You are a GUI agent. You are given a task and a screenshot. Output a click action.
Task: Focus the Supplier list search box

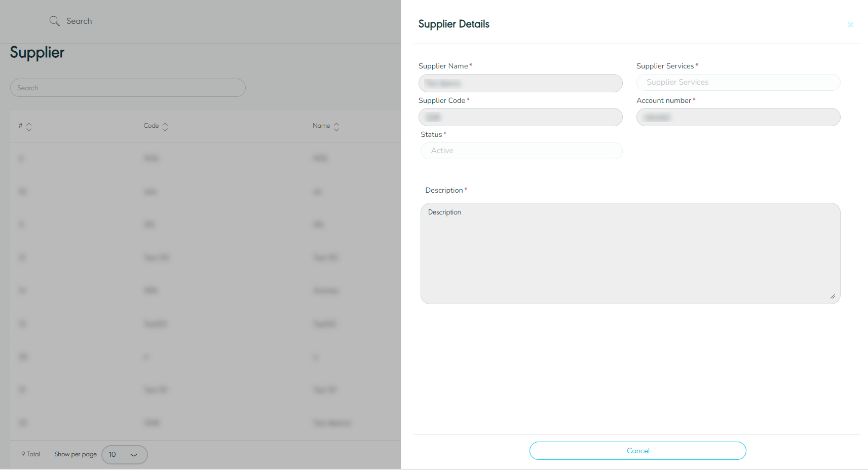(x=128, y=88)
